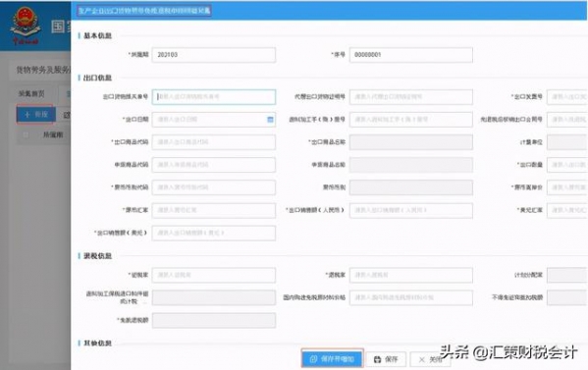This screenshot has width=588, height=370.
Task: Click the 其他信息 section heading
Action: (x=97, y=343)
